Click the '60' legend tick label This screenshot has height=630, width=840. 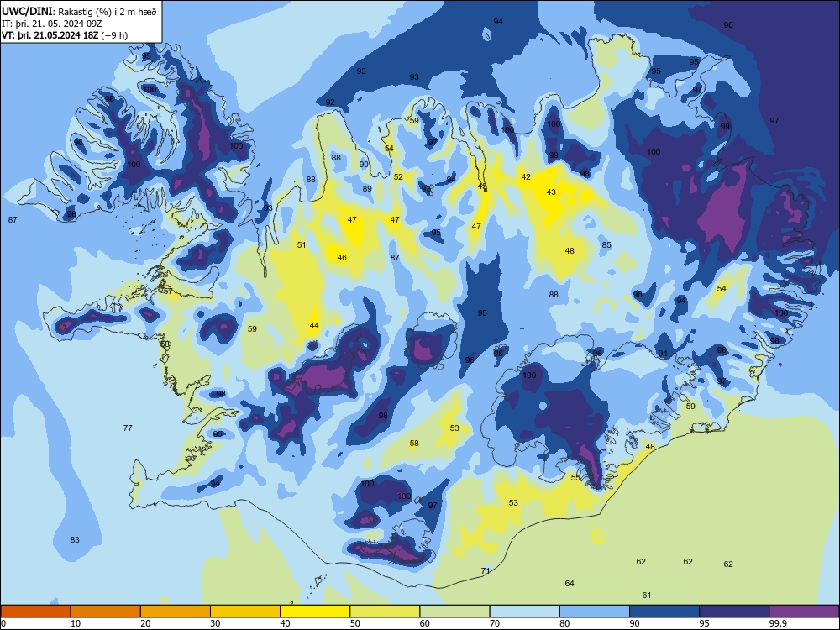pyautogui.click(x=425, y=623)
